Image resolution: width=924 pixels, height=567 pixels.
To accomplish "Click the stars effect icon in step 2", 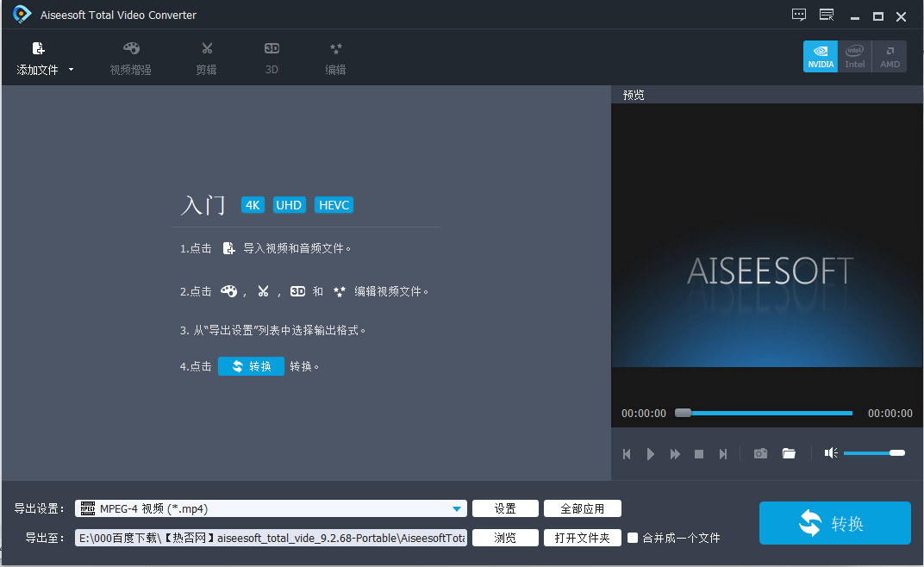I will point(340,291).
